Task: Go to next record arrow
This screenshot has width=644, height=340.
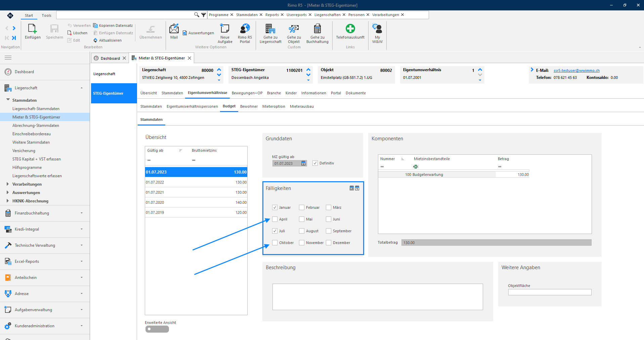Action: point(14,28)
